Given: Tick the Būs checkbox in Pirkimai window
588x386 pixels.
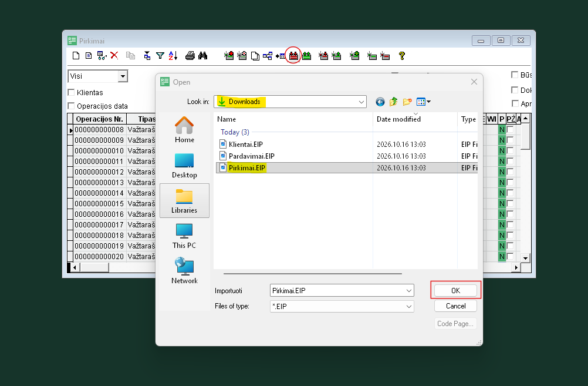Looking at the screenshot, I should 515,75.
